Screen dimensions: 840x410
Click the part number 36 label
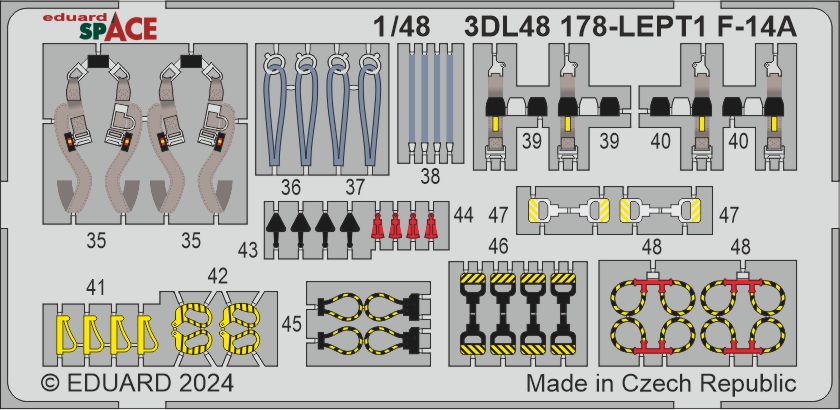(x=291, y=186)
